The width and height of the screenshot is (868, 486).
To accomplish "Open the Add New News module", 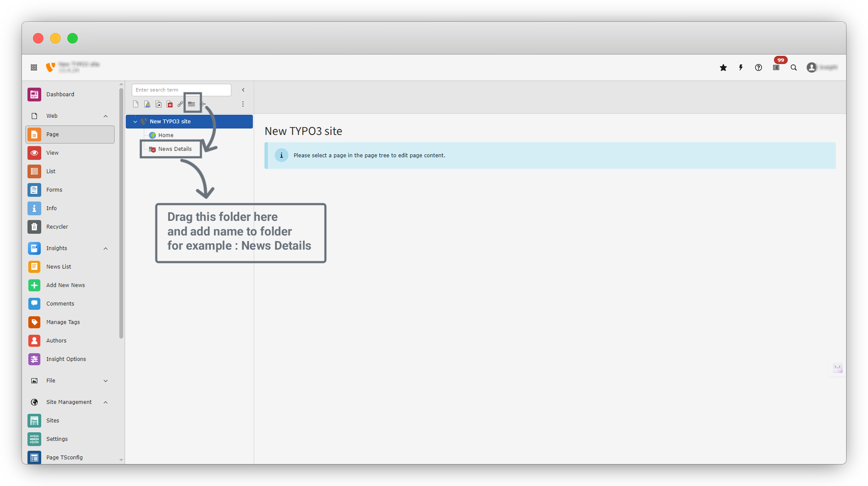I will pos(65,285).
